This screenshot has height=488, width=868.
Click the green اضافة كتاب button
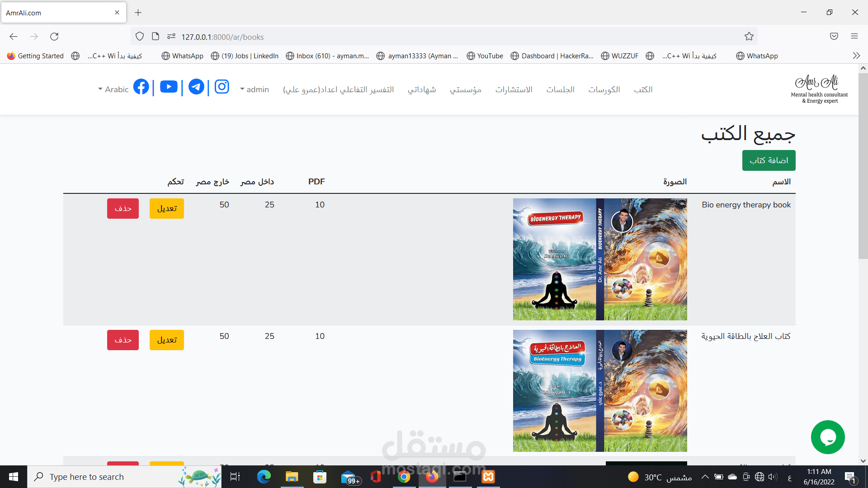pyautogui.click(x=769, y=160)
